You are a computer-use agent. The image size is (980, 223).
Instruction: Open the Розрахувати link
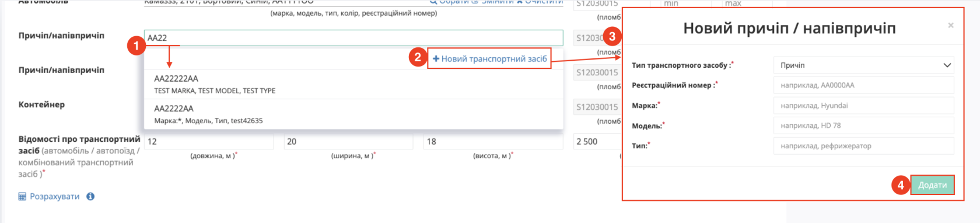tap(54, 197)
